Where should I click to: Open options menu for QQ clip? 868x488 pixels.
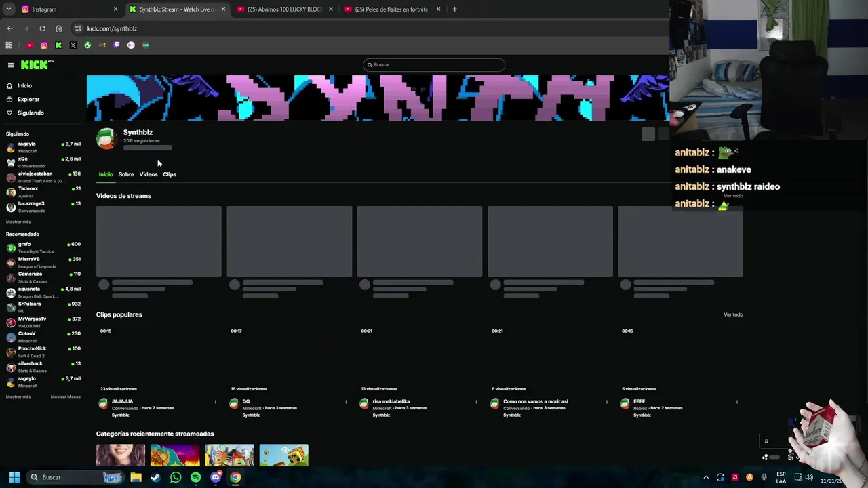345,402
